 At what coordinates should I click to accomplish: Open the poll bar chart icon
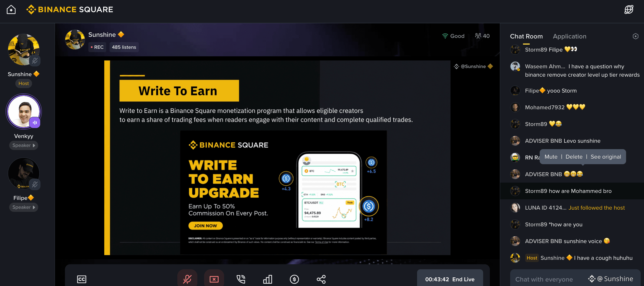(268, 279)
